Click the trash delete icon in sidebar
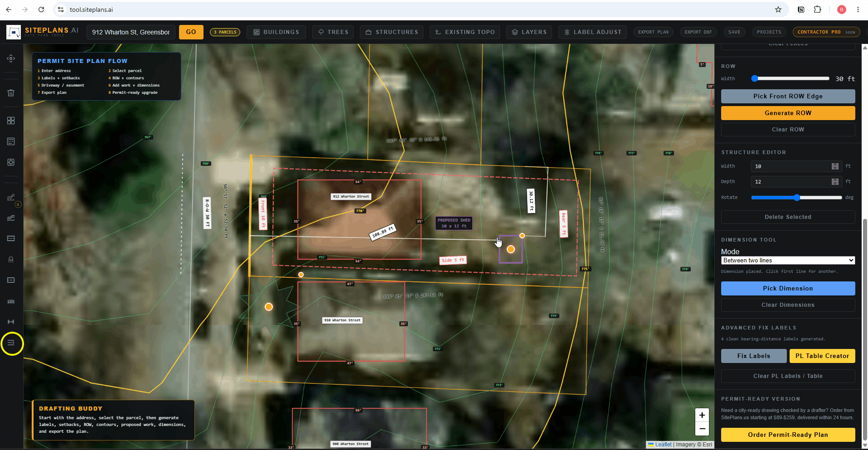The height and width of the screenshot is (450, 868). point(11,93)
